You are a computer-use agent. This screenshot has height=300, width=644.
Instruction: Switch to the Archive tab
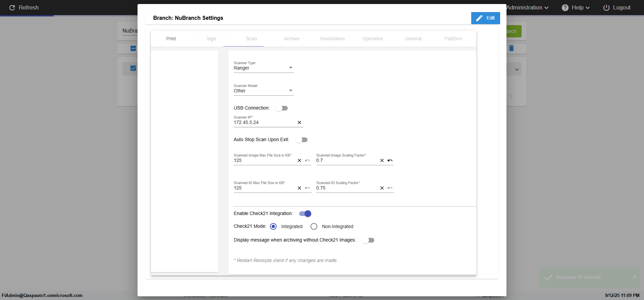(292, 39)
